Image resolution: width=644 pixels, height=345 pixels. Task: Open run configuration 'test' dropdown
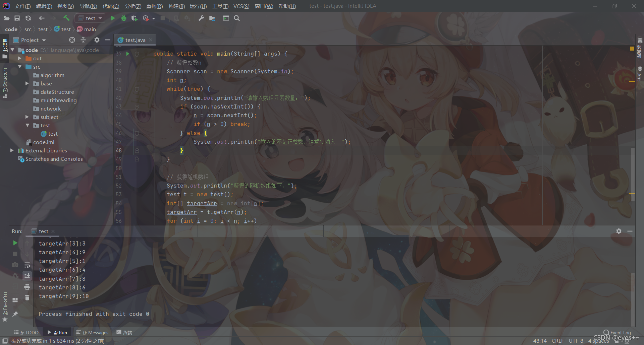click(x=90, y=18)
